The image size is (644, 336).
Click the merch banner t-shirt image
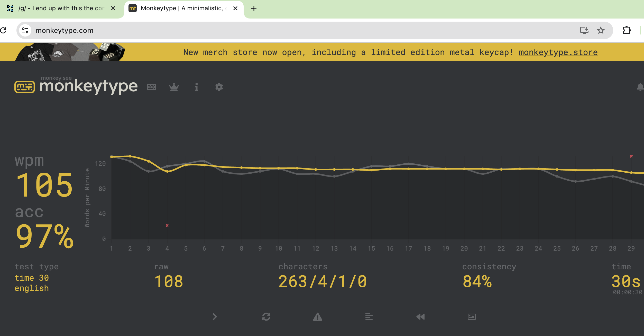pos(70,52)
